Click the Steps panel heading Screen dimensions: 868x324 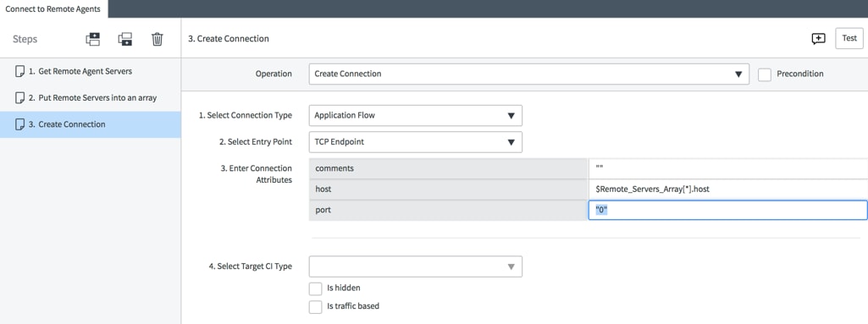(x=25, y=39)
